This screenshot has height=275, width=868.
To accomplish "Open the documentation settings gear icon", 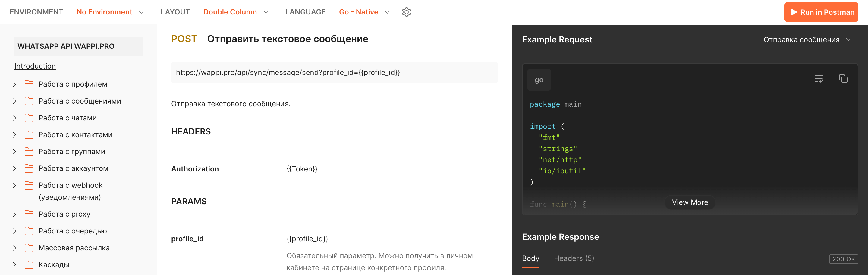I will [x=406, y=12].
